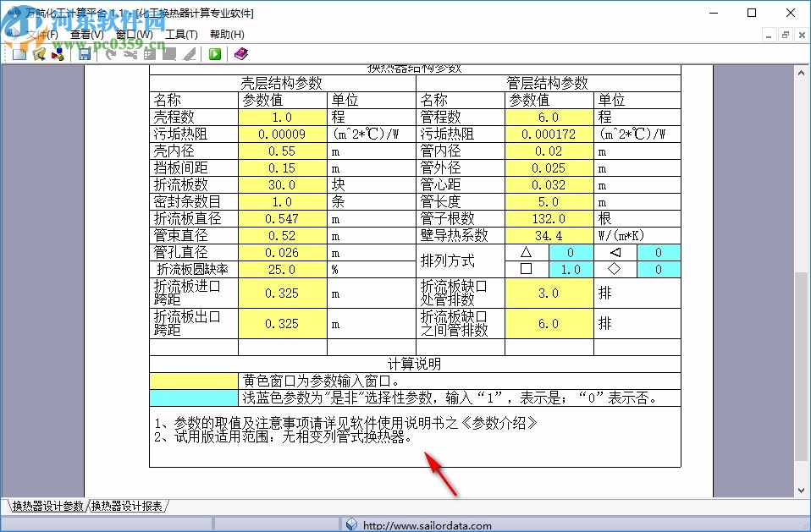The width and height of the screenshot is (811, 532).
Task: Toggle the square arrangement cyan cell 1.0
Action: [571, 270]
